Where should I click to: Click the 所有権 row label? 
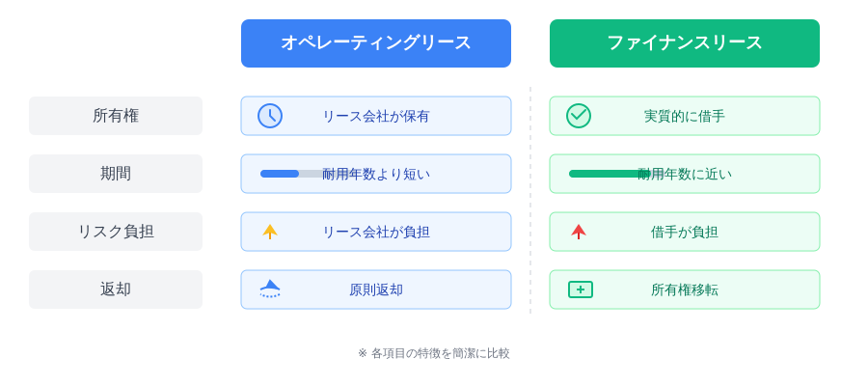(x=116, y=116)
